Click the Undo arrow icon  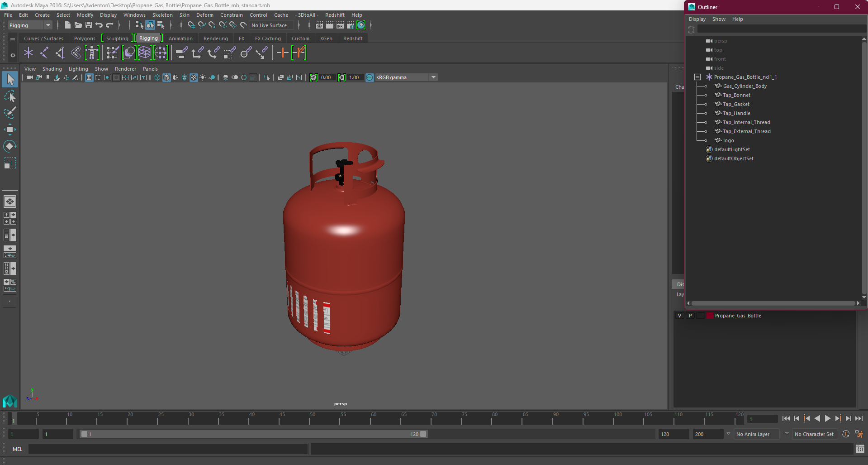[x=99, y=25]
